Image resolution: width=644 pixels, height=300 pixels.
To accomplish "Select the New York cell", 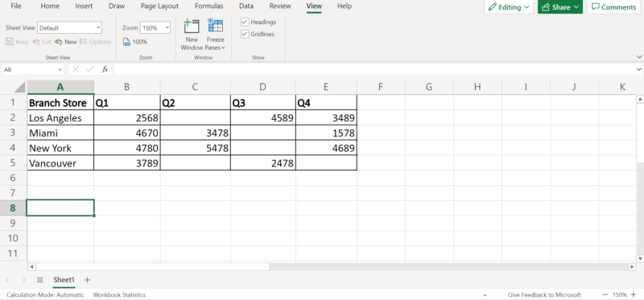I will [x=60, y=148].
